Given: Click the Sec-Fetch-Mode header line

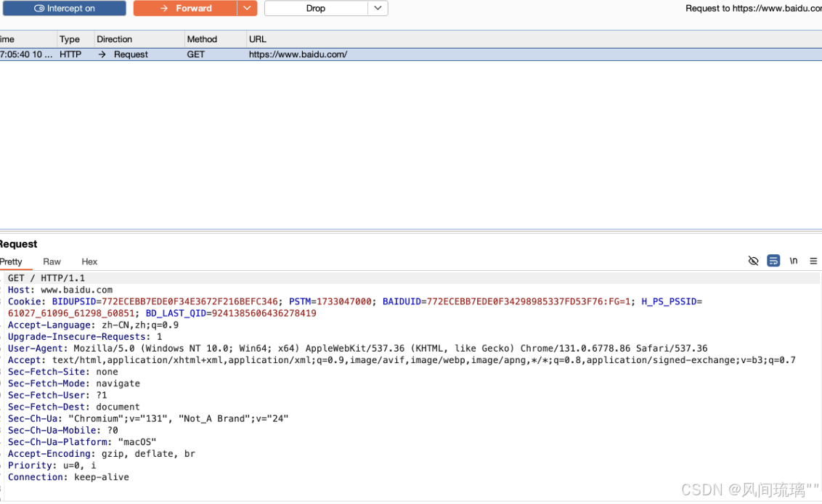Looking at the screenshot, I should [x=74, y=383].
